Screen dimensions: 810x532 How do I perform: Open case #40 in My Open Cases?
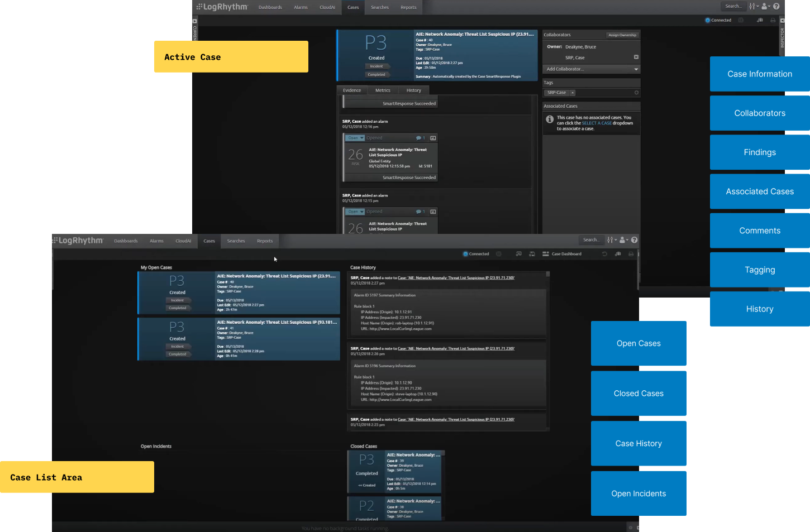pyautogui.click(x=239, y=293)
